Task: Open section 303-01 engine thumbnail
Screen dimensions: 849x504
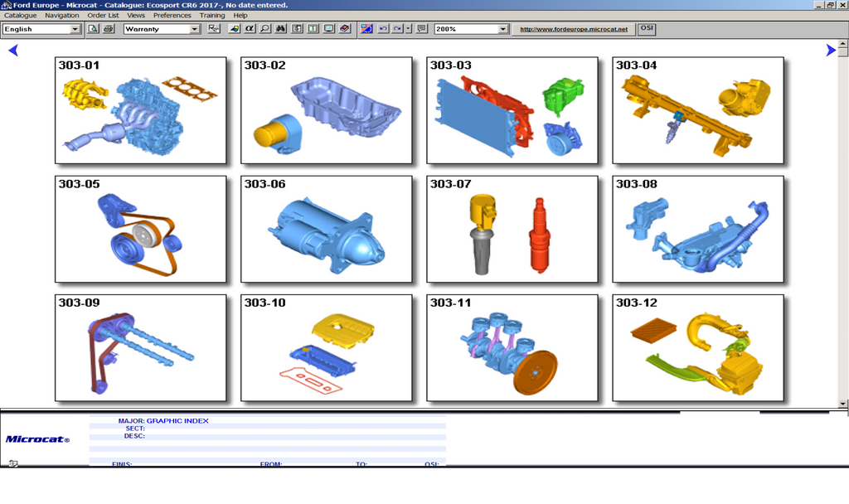Action: tap(141, 110)
